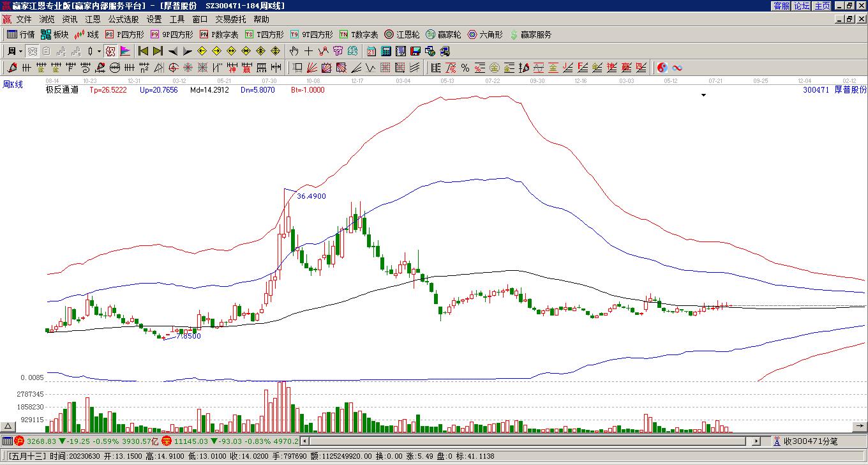Launch the 赢家轮 wheel tool

tap(444, 34)
